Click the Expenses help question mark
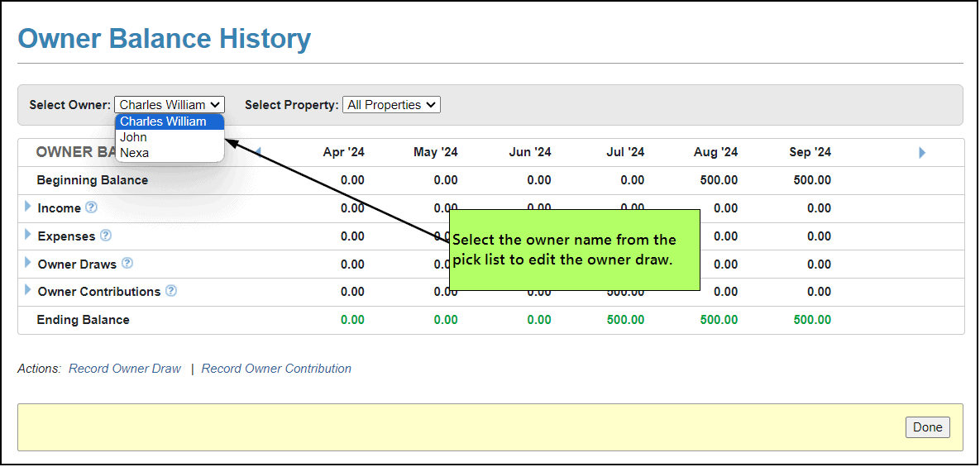980x467 pixels. (106, 236)
